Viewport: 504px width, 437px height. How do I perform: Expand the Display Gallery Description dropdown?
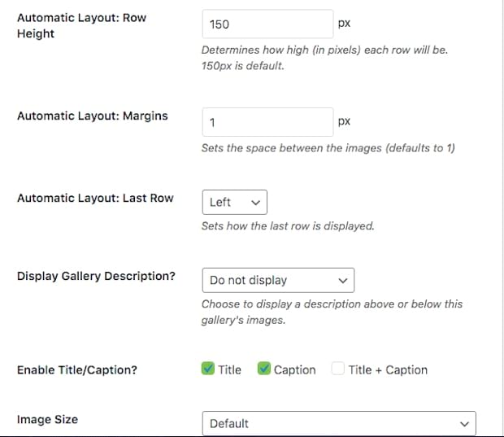pos(277,280)
